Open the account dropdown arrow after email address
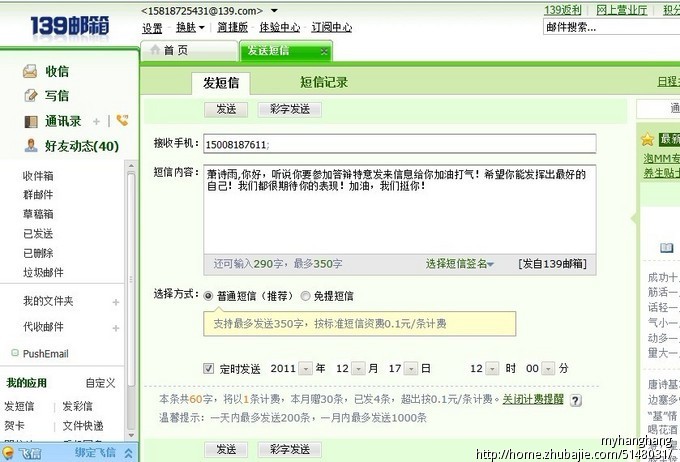 (x=274, y=10)
